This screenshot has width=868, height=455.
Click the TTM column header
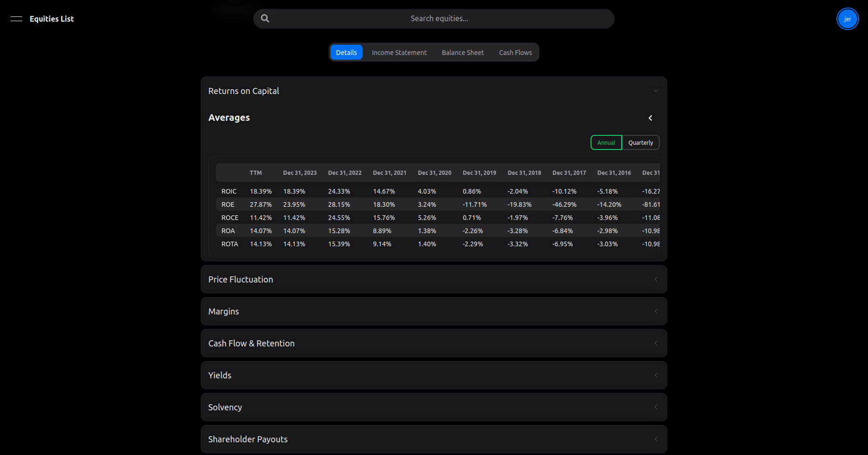click(x=256, y=173)
